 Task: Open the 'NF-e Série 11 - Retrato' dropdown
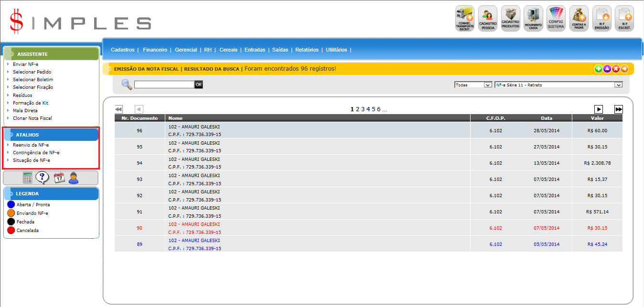558,85
